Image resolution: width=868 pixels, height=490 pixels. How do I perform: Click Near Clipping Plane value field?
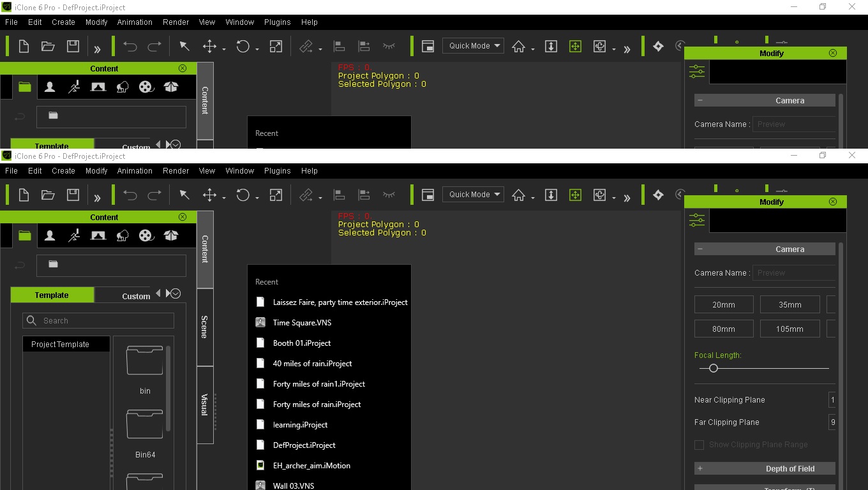point(832,400)
